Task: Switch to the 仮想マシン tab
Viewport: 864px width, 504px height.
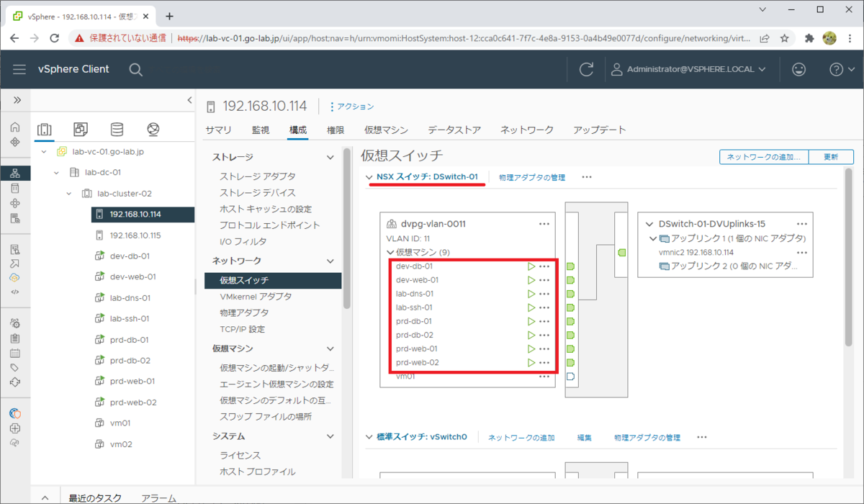Action: pyautogui.click(x=387, y=130)
